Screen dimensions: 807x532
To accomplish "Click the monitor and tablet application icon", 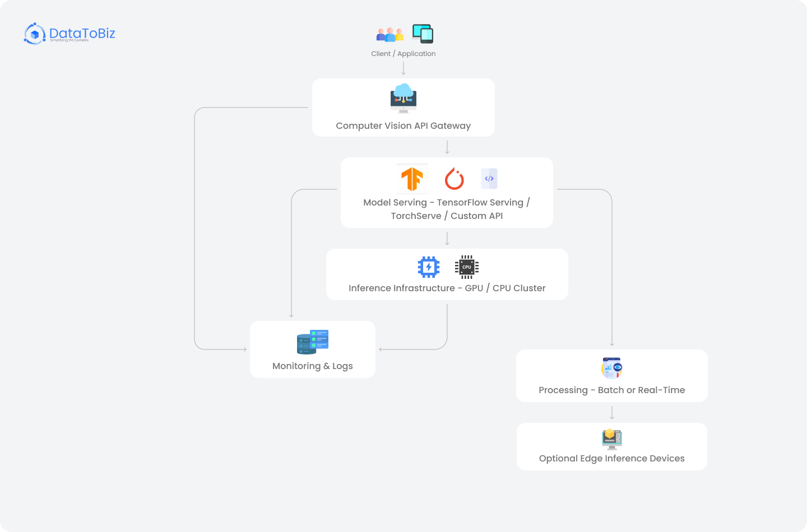I will tap(423, 34).
